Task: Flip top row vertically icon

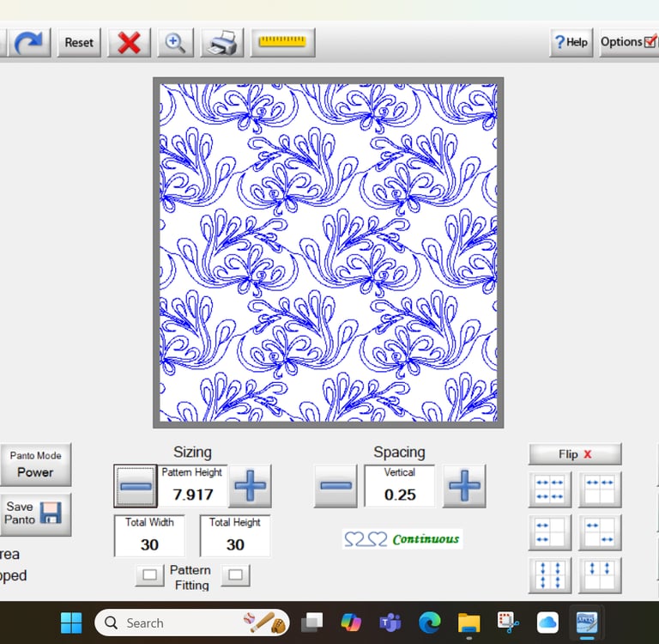Action: pyautogui.click(x=600, y=575)
